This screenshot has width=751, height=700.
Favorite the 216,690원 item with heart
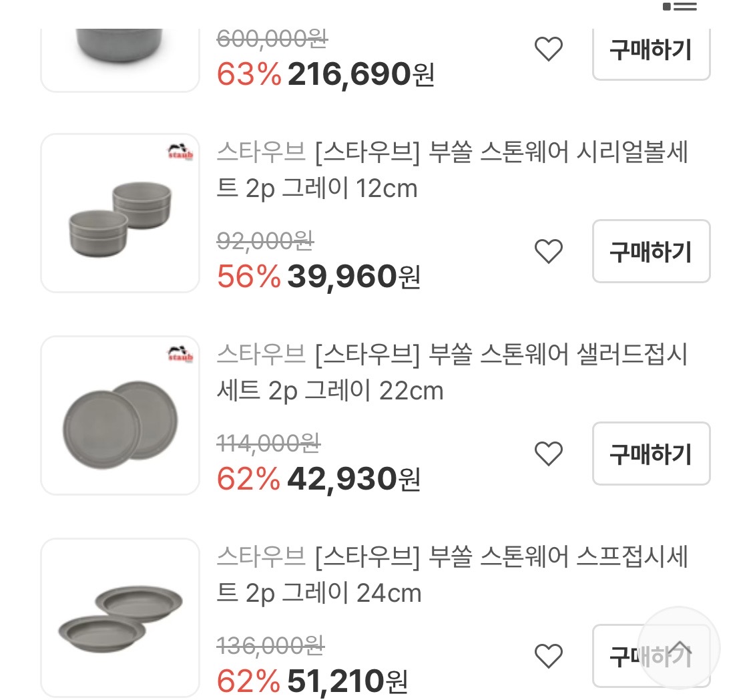[549, 49]
